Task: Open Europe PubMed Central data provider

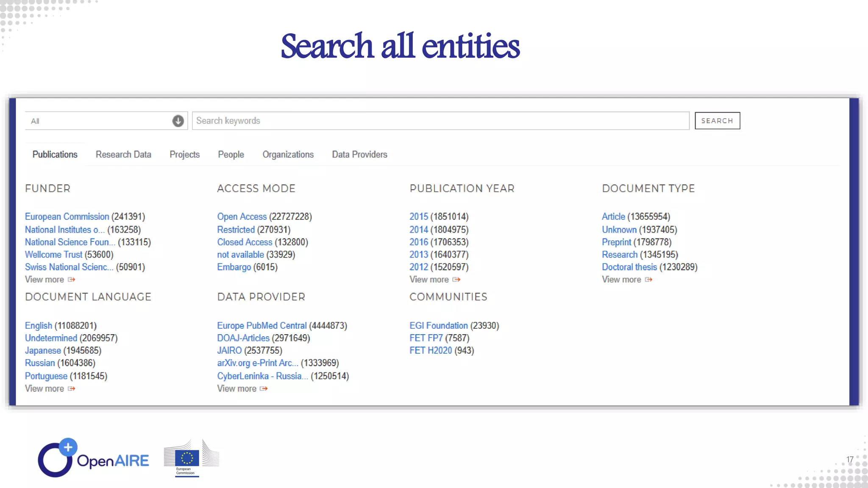Action: tap(262, 326)
